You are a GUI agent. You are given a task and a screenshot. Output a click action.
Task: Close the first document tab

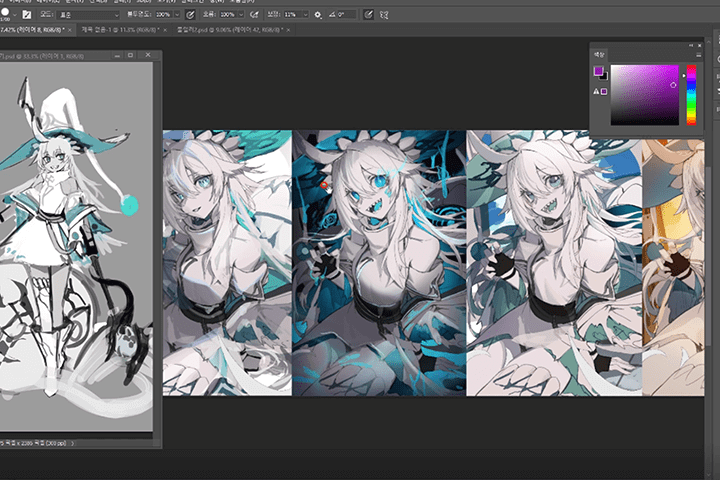[70, 30]
